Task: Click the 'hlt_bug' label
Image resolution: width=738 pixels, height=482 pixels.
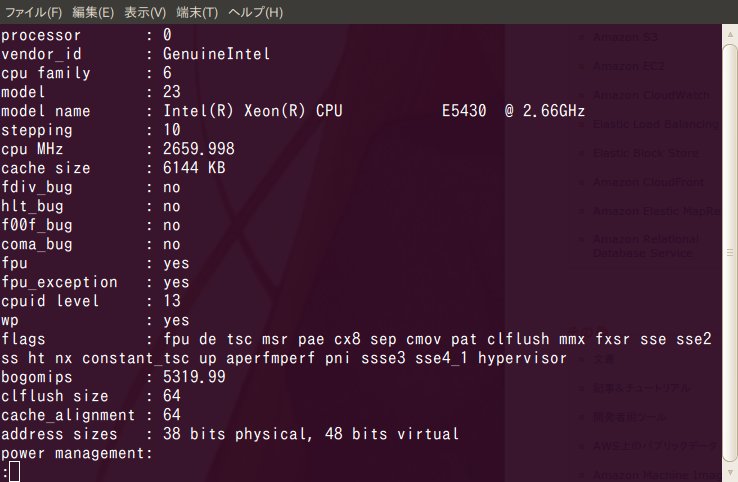Action: click(32, 206)
